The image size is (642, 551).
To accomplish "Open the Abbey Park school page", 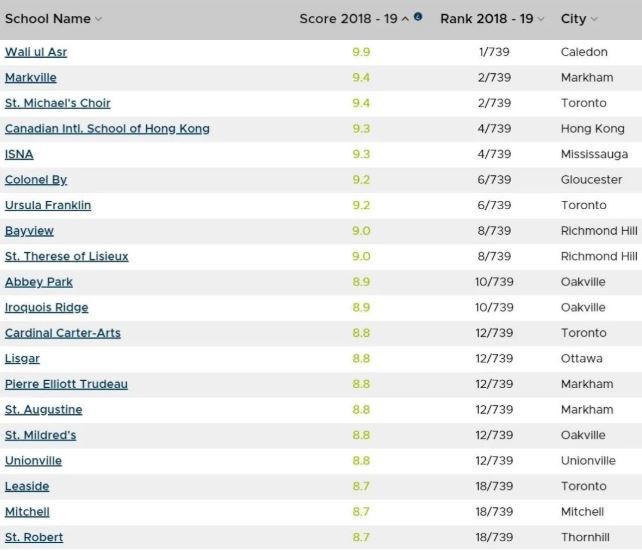I will click(39, 282).
